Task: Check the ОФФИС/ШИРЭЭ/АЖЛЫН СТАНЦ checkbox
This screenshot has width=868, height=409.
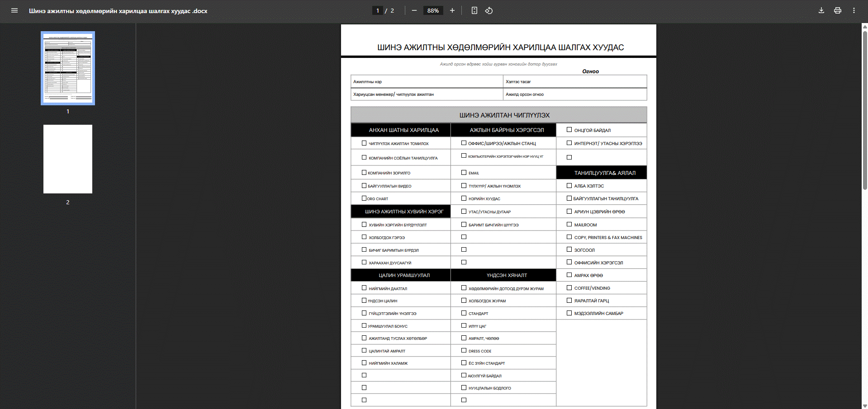Action: pyautogui.click(x=464, y=143)
